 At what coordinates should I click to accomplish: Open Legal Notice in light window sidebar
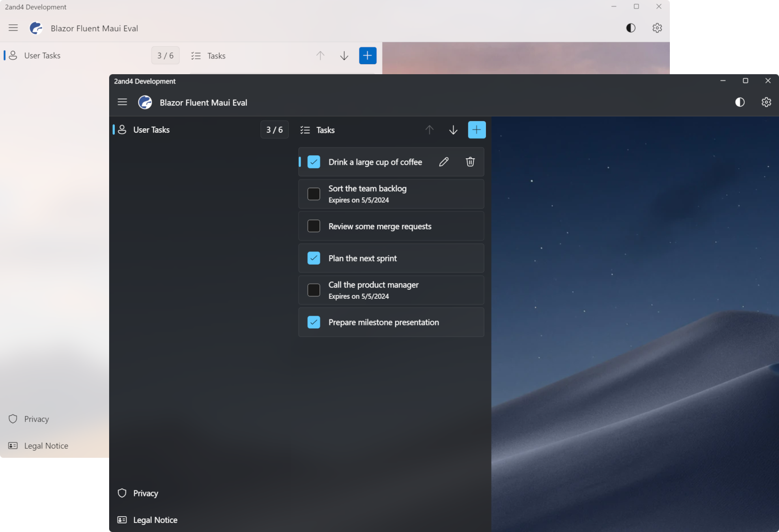tap(46, 446)
